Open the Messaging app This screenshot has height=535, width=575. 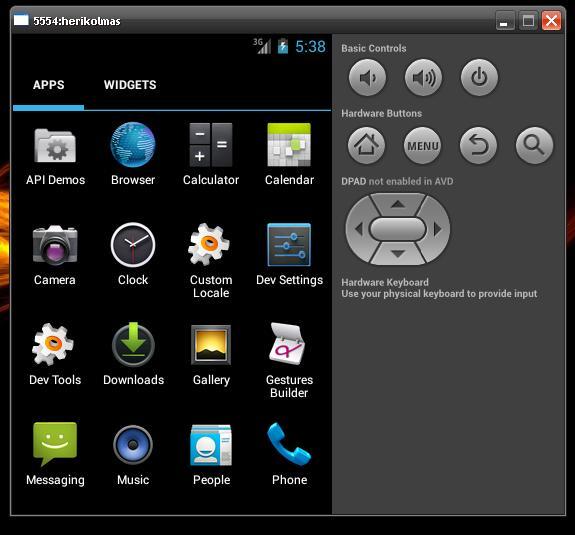coord(55,455)
